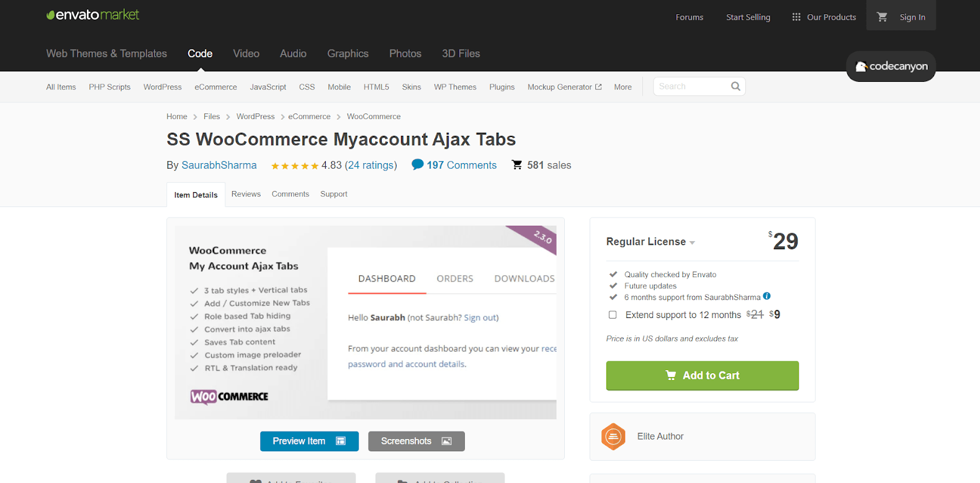Image resolution: width=980 pixels, height=483 pixels.
Task: Open the JavaScript category
Action: tap(268, 87)
